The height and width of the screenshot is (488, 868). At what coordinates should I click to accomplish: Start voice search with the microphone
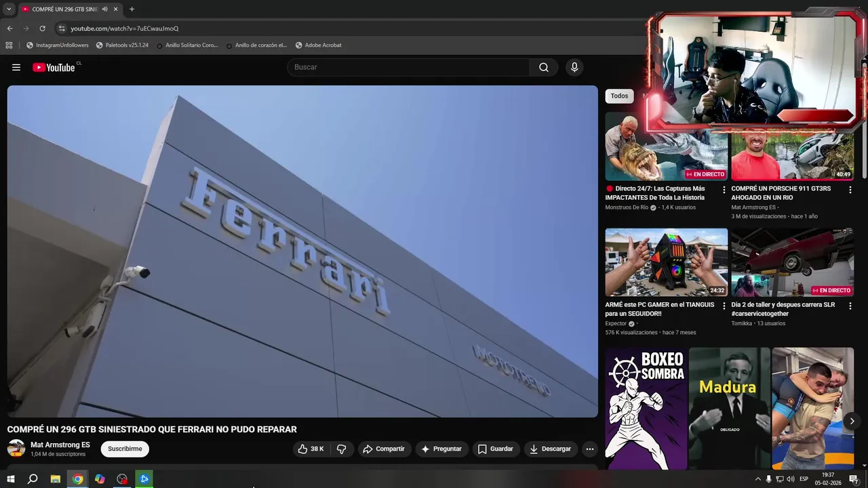point(574,67)
